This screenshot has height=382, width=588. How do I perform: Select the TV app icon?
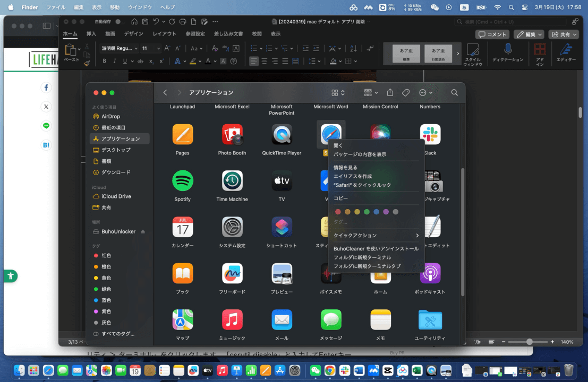282,180
